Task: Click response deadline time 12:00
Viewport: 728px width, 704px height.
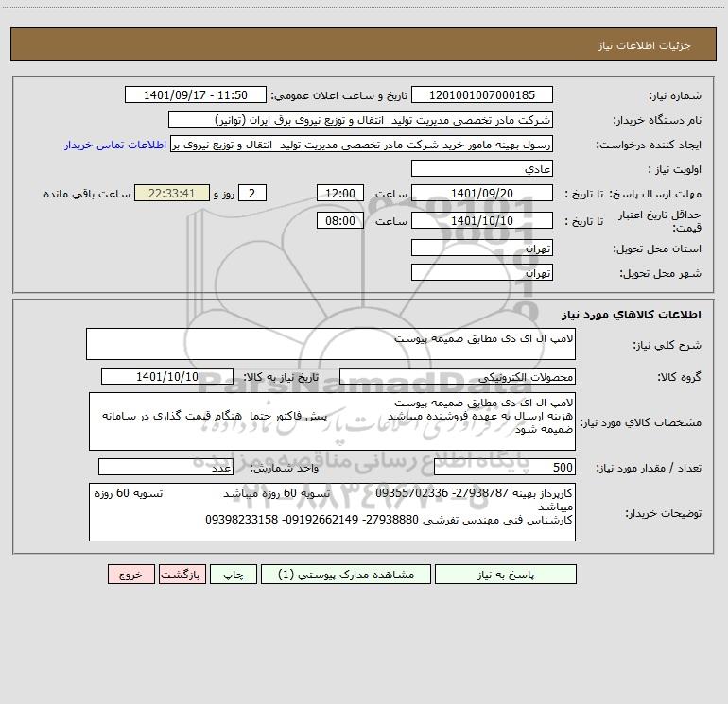Action: click(x=339, y=193)
